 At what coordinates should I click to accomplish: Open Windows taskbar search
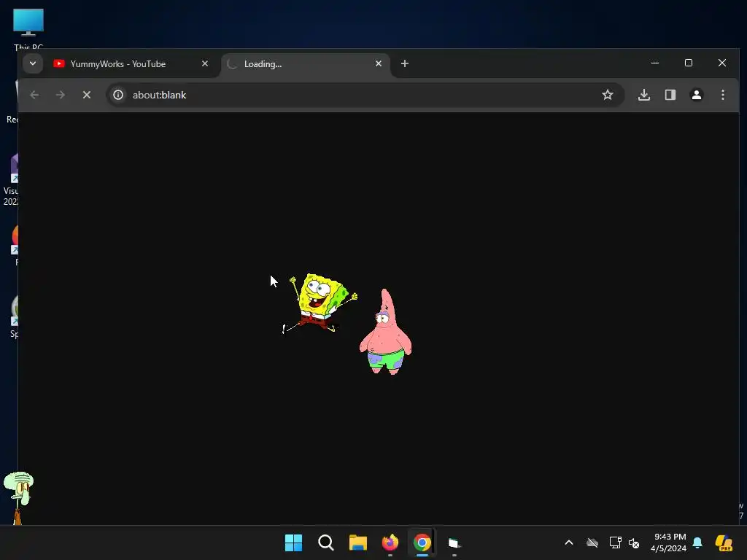point(326,542)
